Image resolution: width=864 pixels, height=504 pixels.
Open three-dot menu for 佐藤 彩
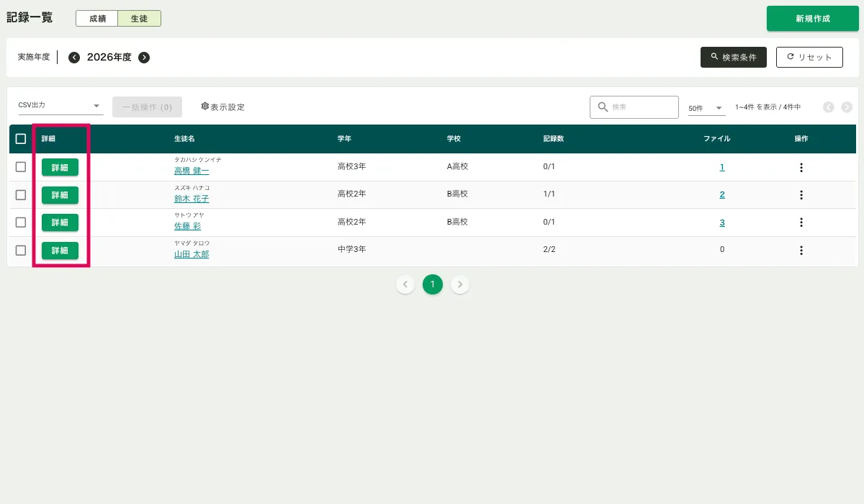coord(801,222)
